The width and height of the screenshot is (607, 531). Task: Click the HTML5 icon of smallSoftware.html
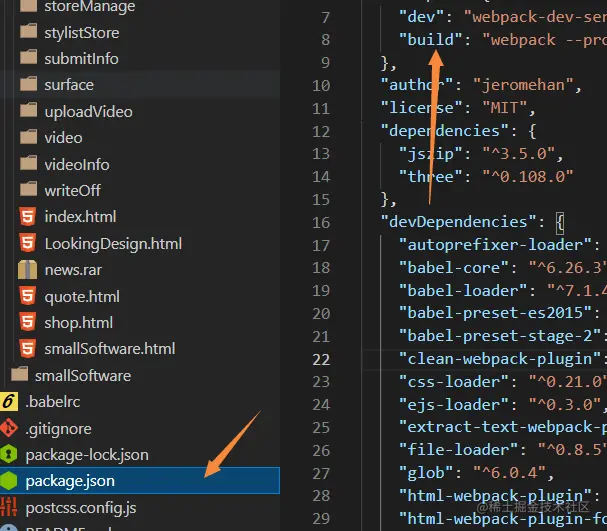point(27,348)
